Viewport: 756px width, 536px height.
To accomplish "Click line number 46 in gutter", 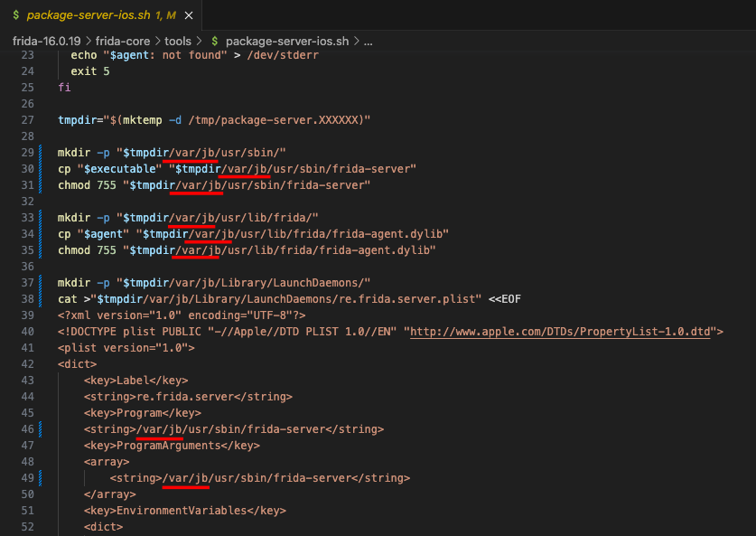I will point(27,429).
